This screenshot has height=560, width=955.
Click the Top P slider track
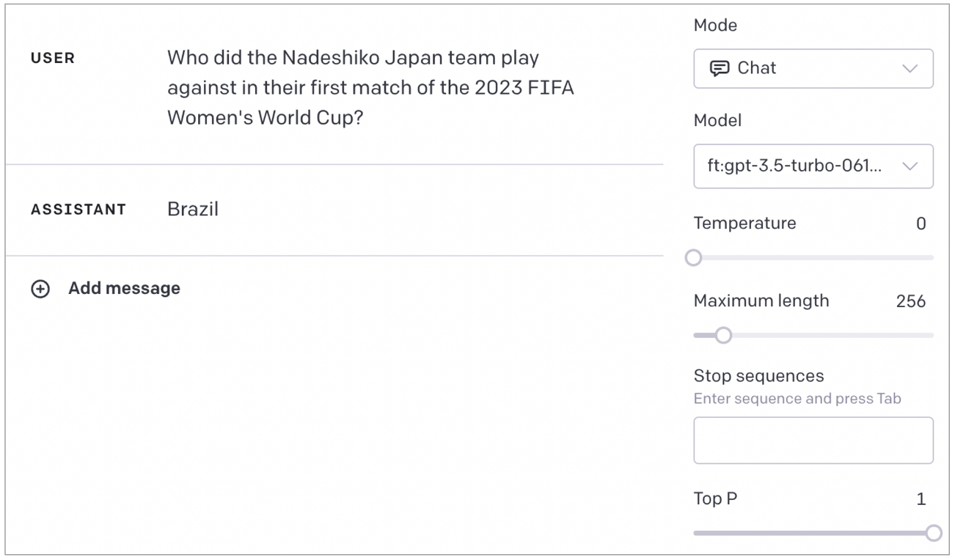813,534
